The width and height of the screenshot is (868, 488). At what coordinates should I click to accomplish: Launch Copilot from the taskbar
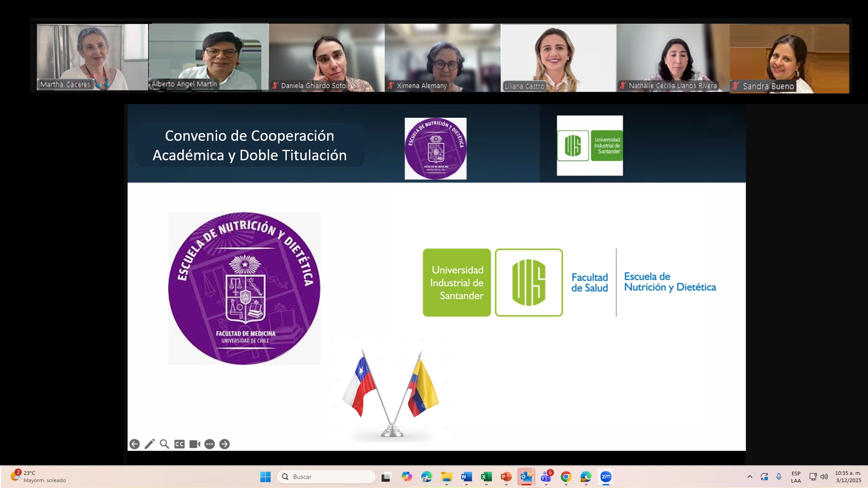(x=407, y=477)
